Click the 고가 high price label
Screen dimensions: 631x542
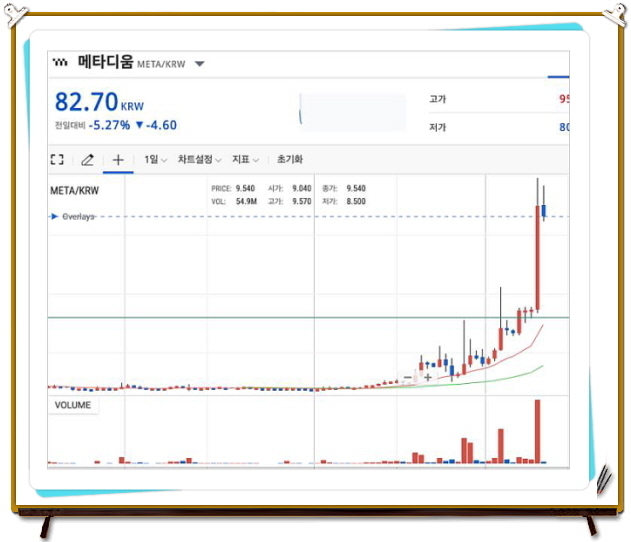click(x=438, y=99)
